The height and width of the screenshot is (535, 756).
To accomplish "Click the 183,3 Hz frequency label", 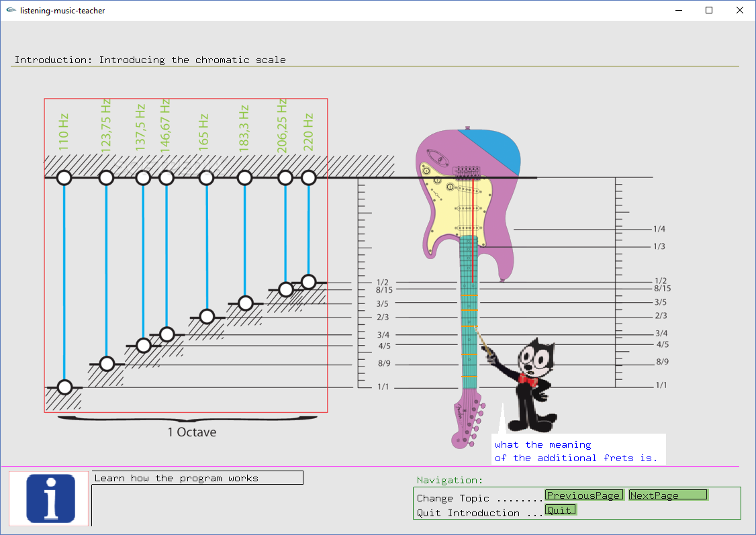I will click(244, 128).
